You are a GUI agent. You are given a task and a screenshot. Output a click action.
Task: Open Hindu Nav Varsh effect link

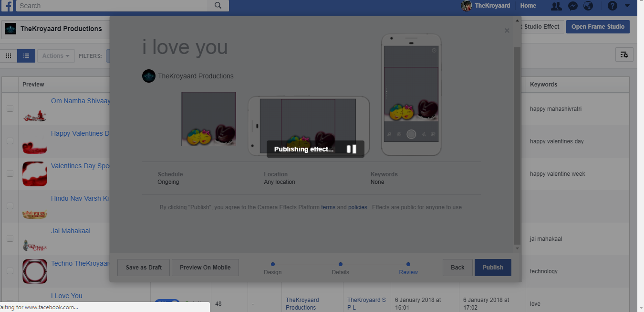pyautogui.click(x=80, y=198)
